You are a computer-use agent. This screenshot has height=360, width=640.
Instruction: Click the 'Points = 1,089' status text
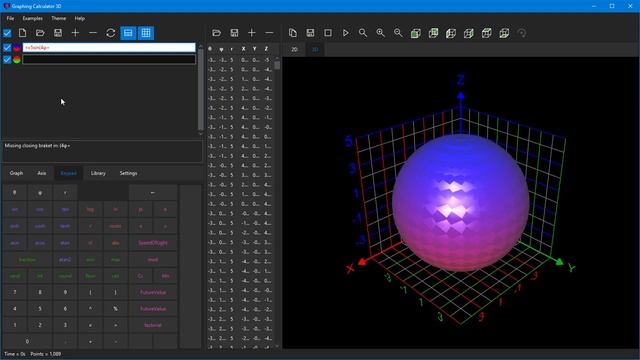coord(46,354)
